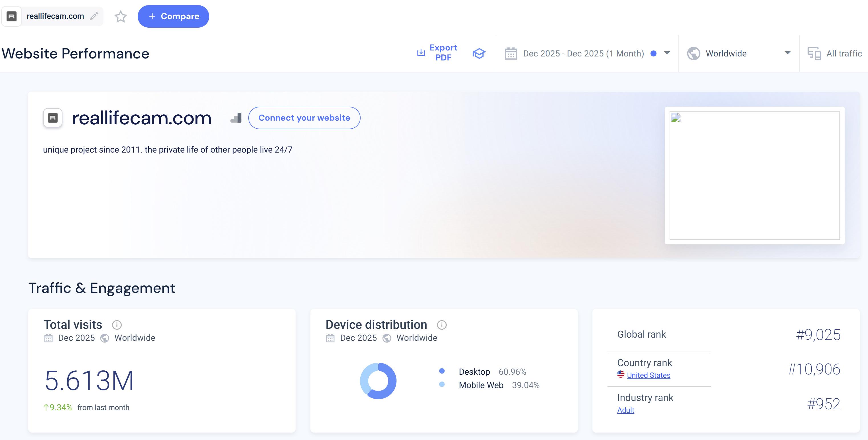Click the bar chart icon beside site title
Image resolution: width=868 pixels, height=440 pixels.
(236, 118)
